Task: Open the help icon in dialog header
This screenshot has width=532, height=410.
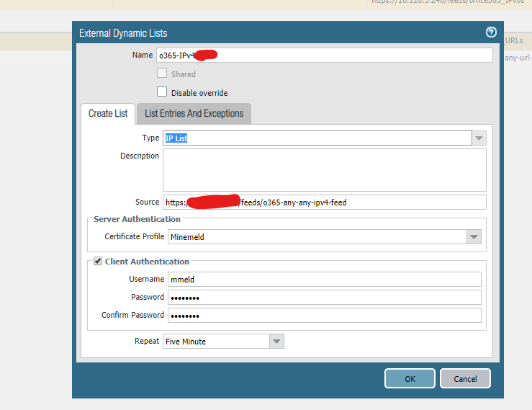Action: click(491, 32)
